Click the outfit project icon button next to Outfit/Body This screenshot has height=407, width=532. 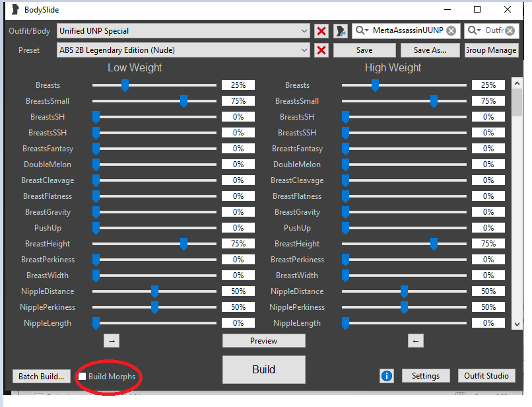pyautogui.click(x=341, y=31)
